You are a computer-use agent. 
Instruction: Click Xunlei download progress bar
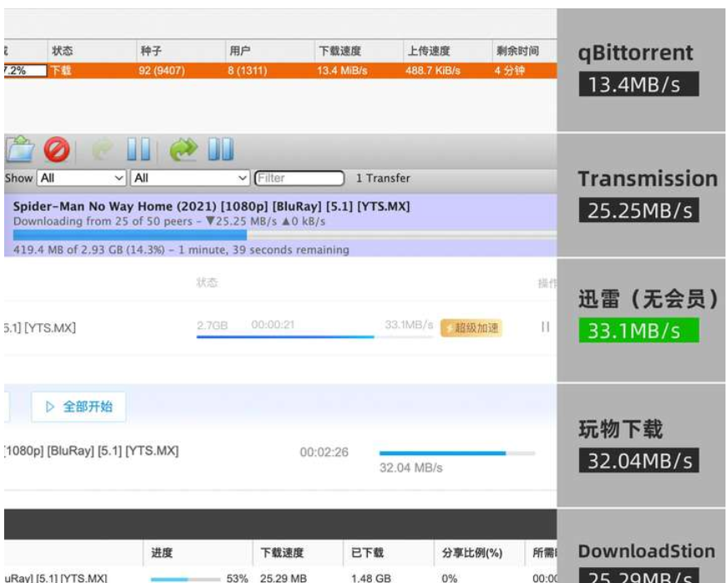coord(314,337)
